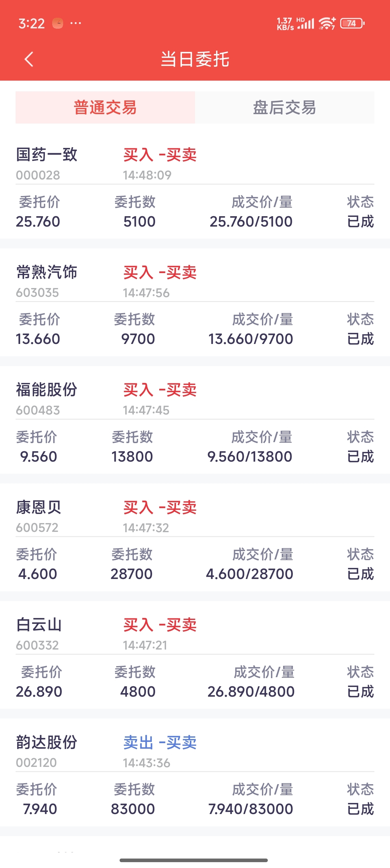
Task: Select the 福能股份 order row
Action: [195, 423]
